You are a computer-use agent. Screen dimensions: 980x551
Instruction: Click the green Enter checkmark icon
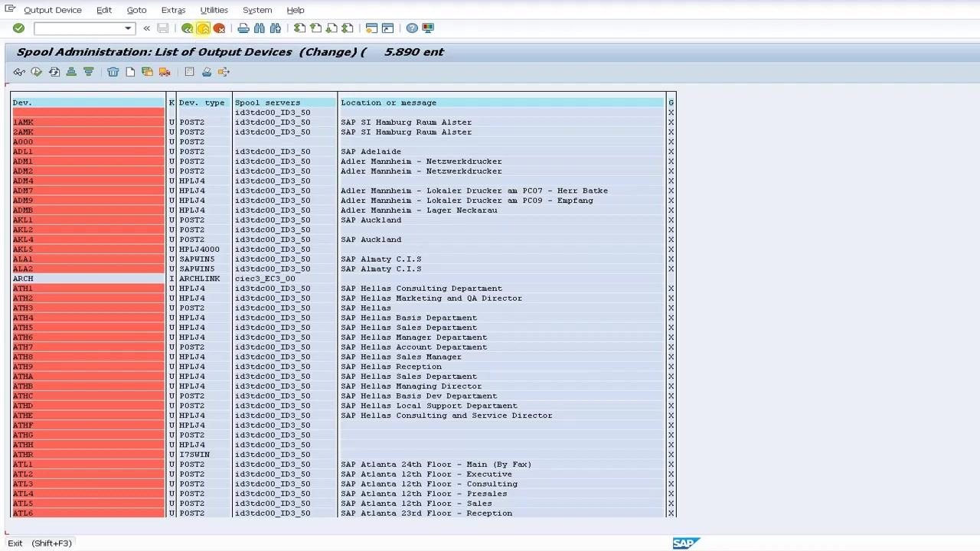pyautogui.click(x=18, y=28)
